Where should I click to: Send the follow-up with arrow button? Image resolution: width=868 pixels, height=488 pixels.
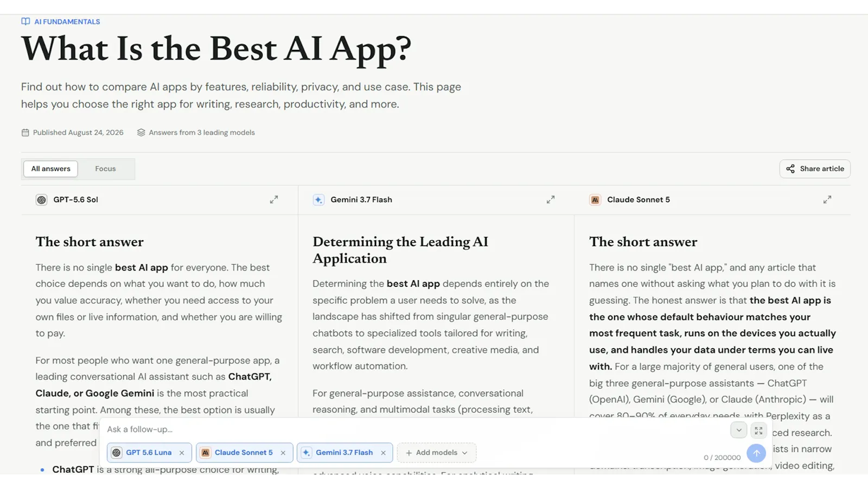(x=756, y=453)
